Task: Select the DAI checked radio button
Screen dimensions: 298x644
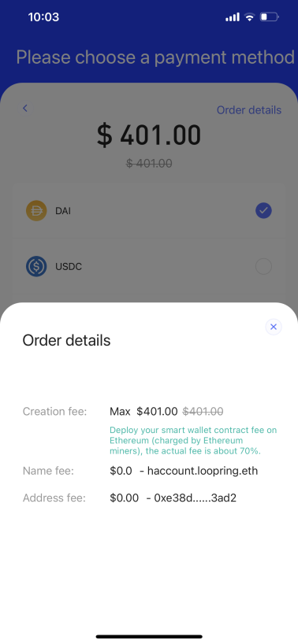Action: [x=263, y=211]
